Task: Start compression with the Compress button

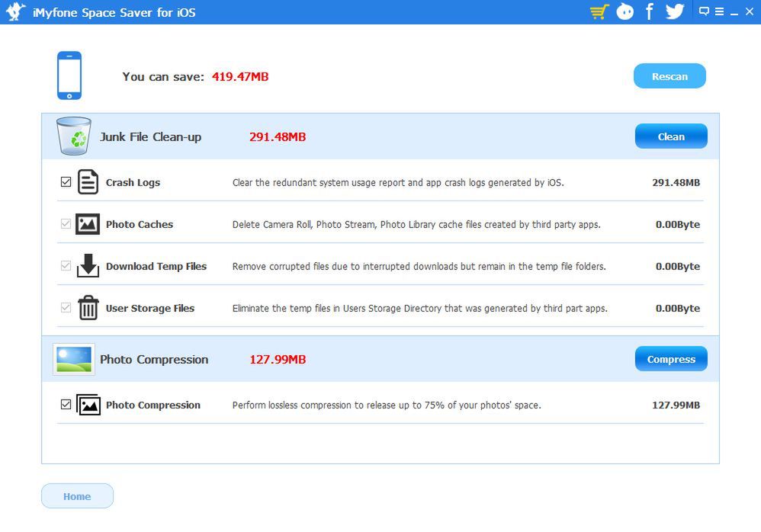Action: 670,358
